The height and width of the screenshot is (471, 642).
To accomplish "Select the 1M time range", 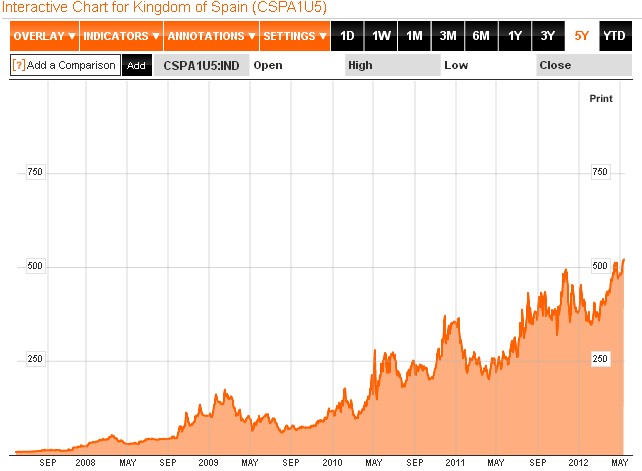I will [414, 36].
